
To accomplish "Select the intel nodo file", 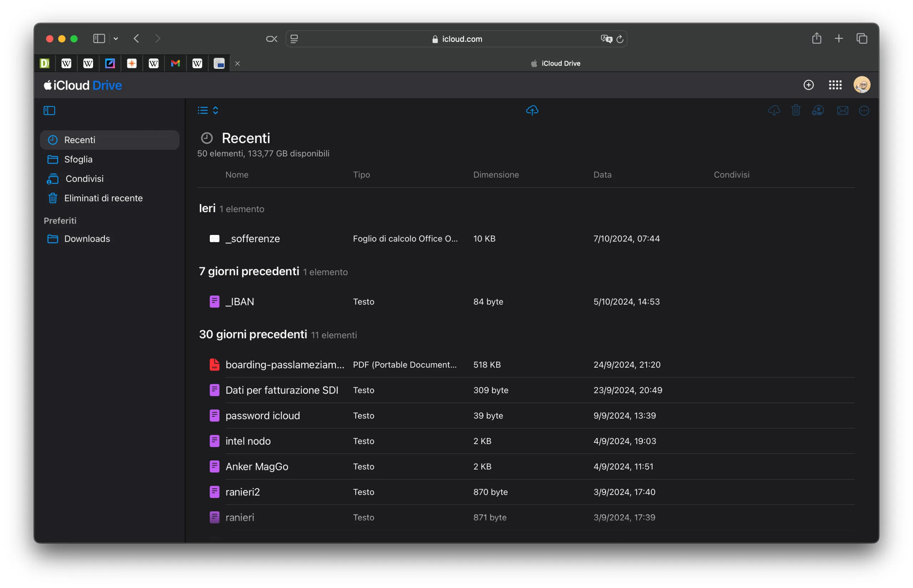I will pos(526,441).
